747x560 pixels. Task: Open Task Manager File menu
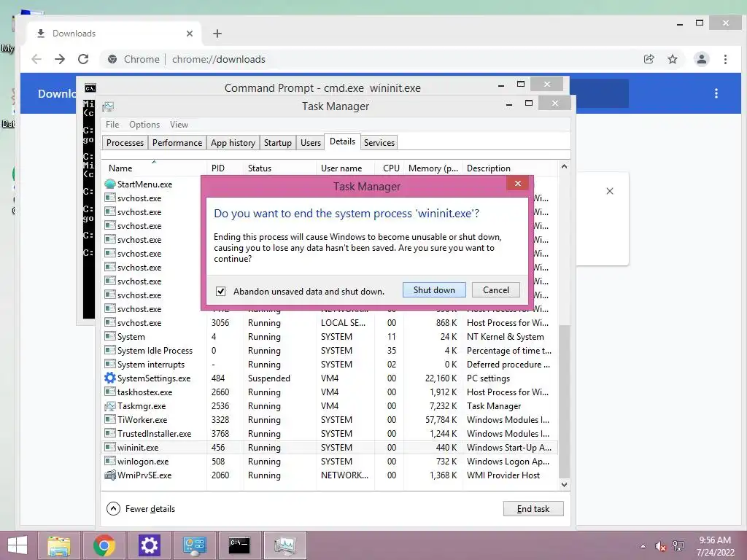(x=112, y=124)
